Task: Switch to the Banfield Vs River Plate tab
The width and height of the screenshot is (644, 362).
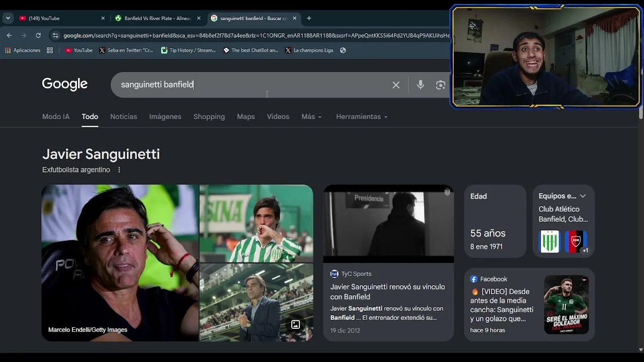Action: click(157, 18)
